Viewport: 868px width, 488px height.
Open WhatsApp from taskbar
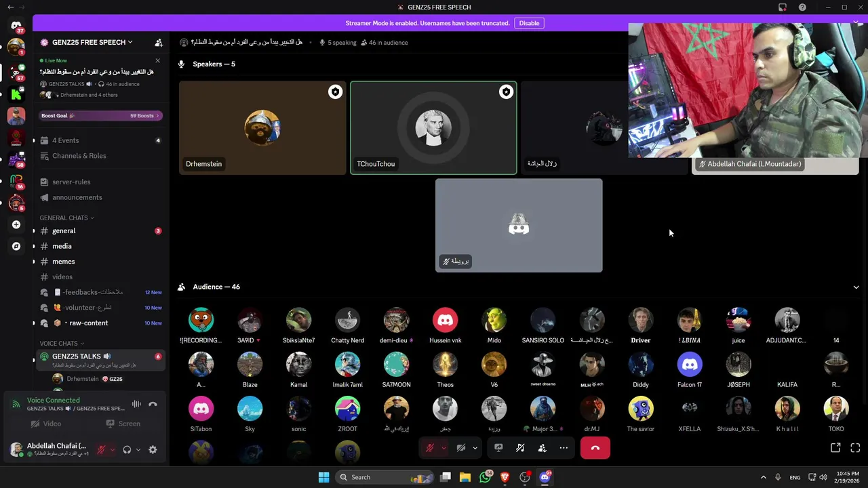[x=485, y=477]
